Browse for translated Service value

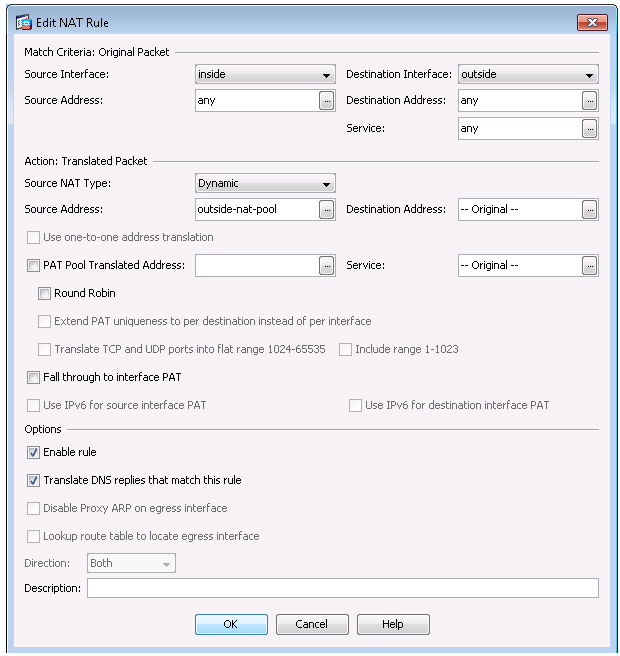[x=589, y=266]
